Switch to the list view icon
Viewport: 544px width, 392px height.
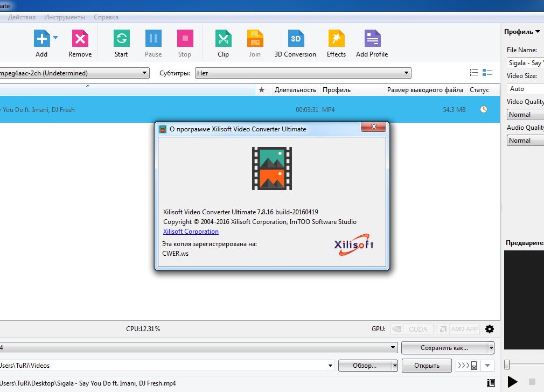click(x=473, y=72)
